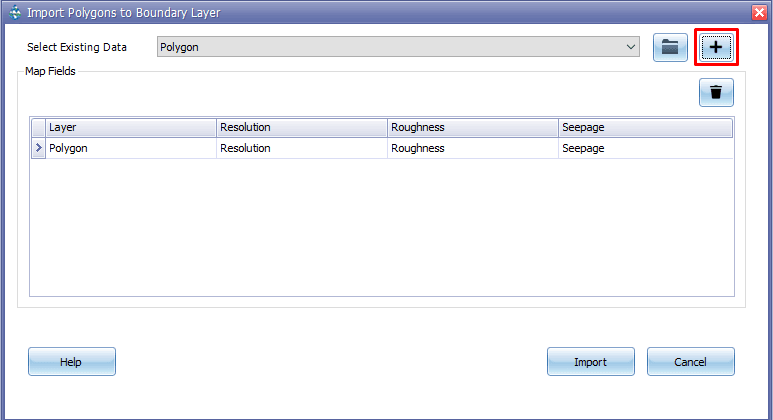Click the trash can delete icon
Viewport: 773px width, 420px height.
[716, 93]
